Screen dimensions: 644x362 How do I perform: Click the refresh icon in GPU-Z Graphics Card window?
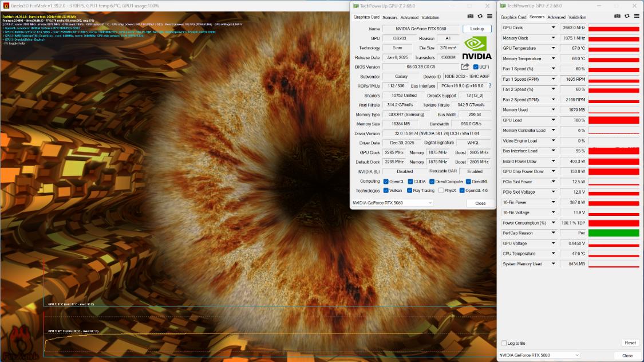tap(480, 16)
